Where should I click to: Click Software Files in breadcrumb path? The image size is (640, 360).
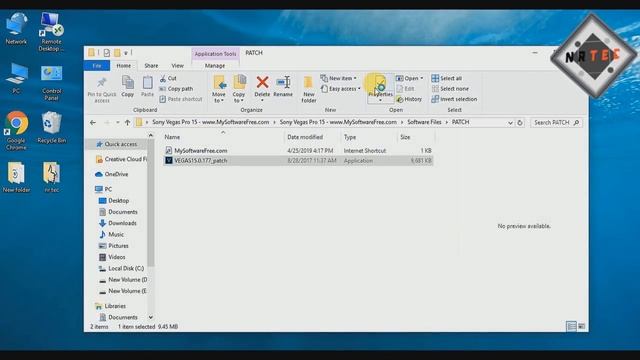424,122
